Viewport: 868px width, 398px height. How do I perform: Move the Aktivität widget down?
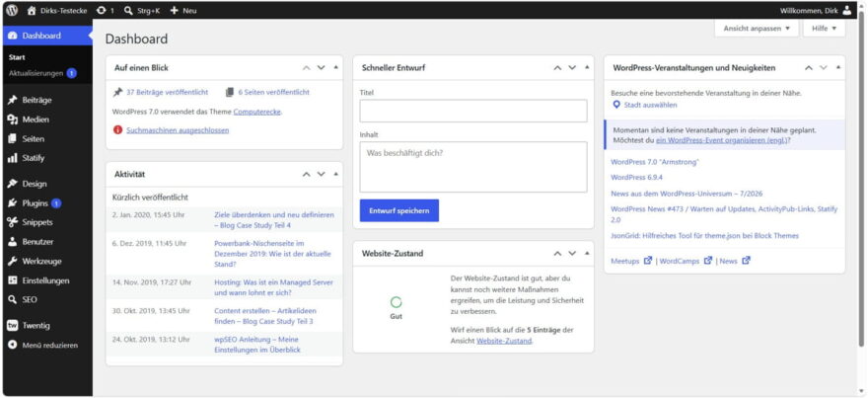coord(322,174)
